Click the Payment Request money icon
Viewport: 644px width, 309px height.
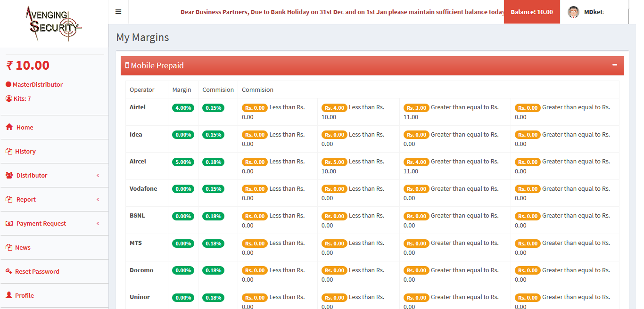[9, 223]
